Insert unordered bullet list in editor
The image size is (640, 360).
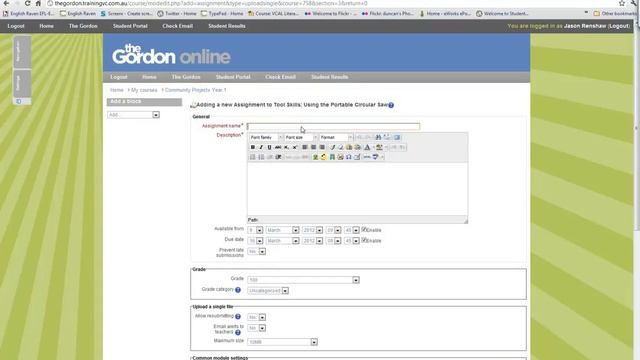253,157
